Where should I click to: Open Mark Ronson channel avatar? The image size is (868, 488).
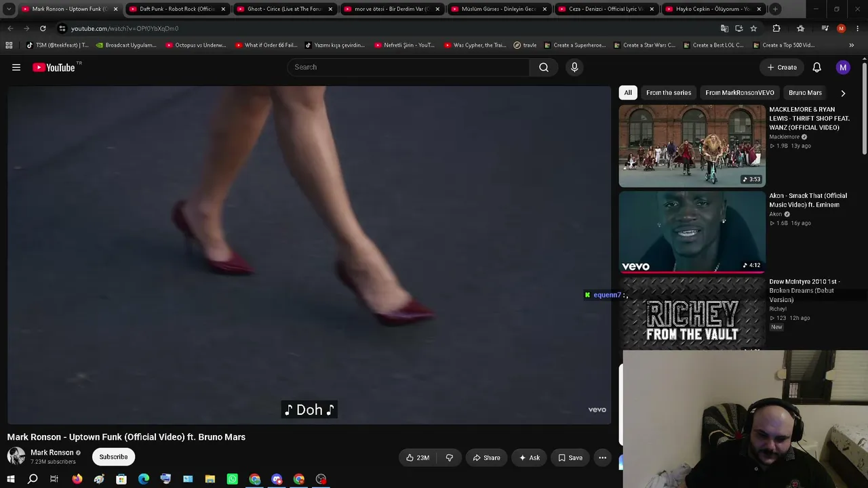tap(16, 456)
